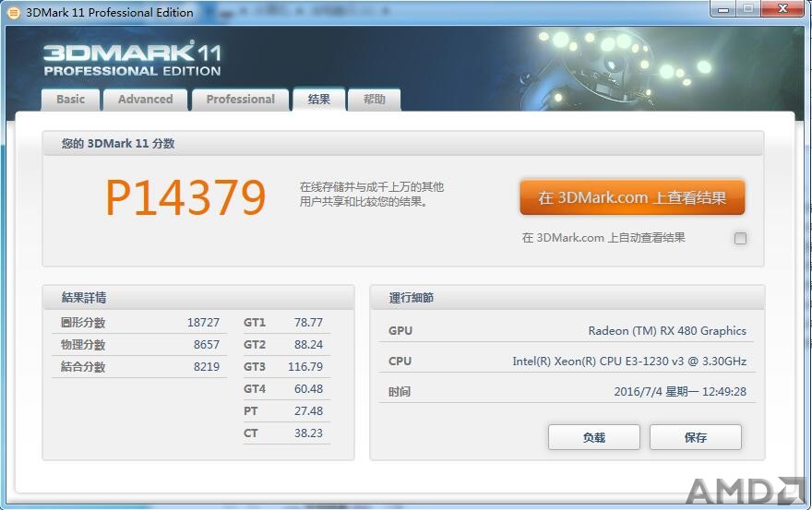Click the 时间 row label
This screenshot has width=812, height=510.
pyautogui.click(x=400, y=392)
